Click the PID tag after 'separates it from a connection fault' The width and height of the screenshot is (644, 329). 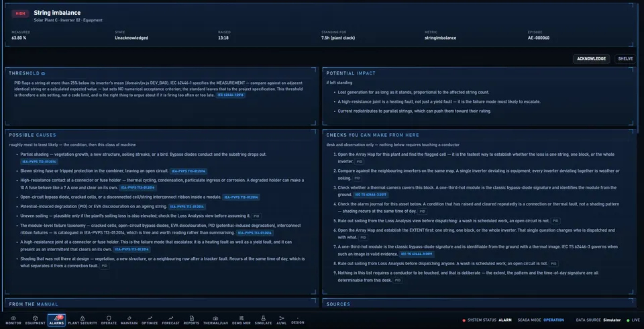coord(105,266)
